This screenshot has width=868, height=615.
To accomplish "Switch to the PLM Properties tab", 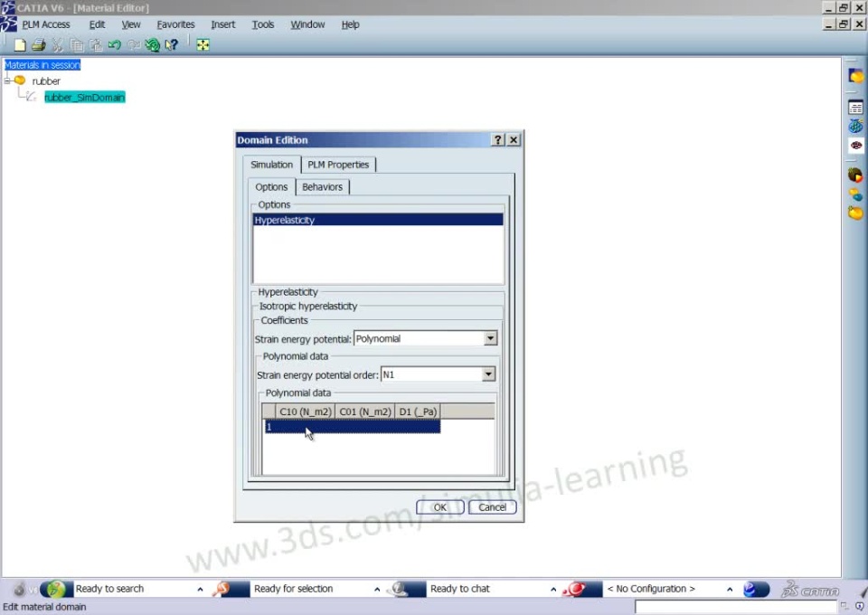I will [x=338, y=165].
